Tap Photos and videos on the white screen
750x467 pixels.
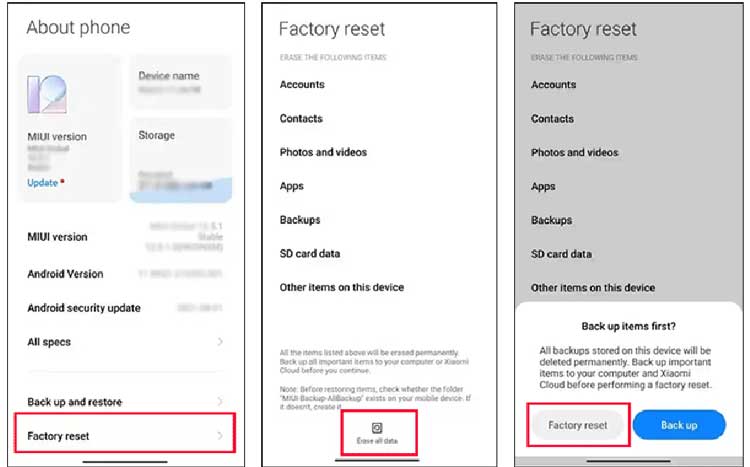pos(323,152)
